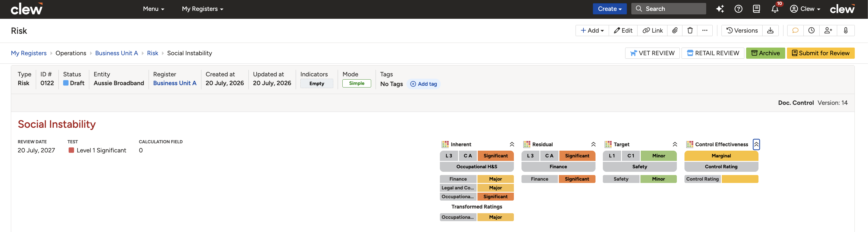Open the My Registers menu

pyautogui.click(x=203, y=9)
